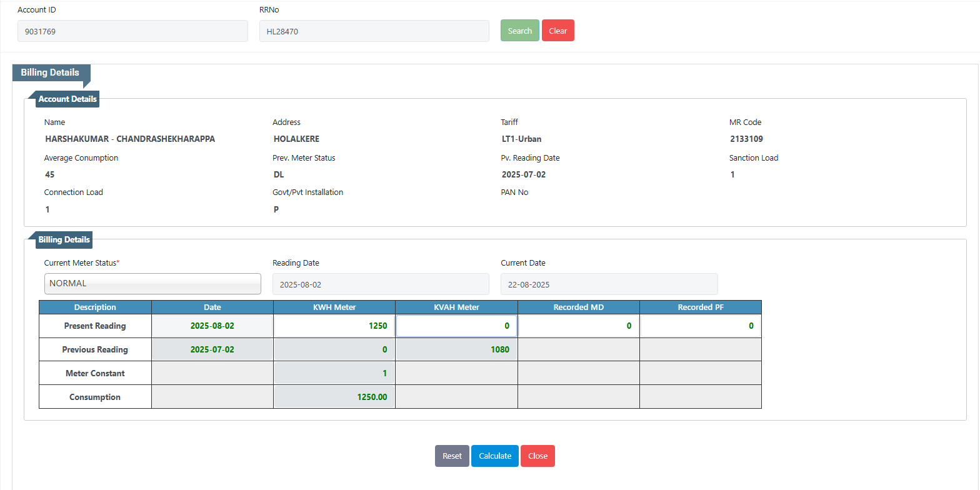This screenshot has width=980, height=490.
Task: Focus the Recorded MD present reading field
Action: pyautogui.click(x=577, y=326)
